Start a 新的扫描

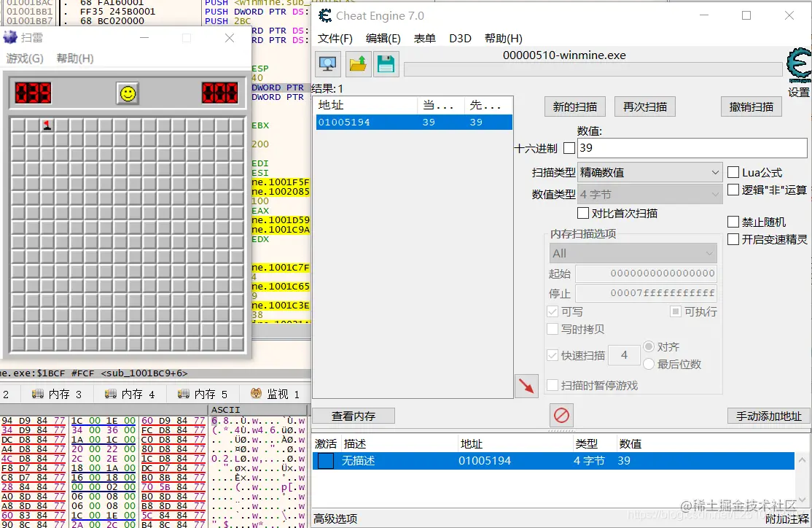pos(574,106)
